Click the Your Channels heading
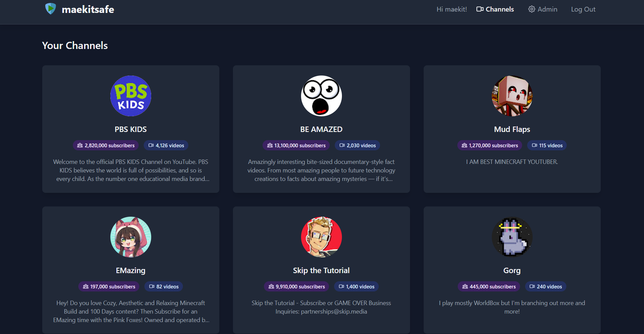The height and width of the screenshot is (334, 644). (x=75, y=46)
